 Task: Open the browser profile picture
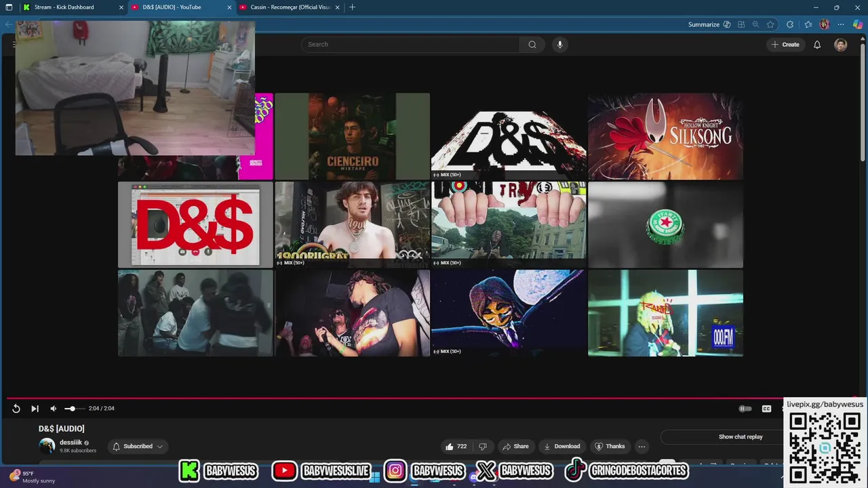pyautogui.click(x=824, y=24)
